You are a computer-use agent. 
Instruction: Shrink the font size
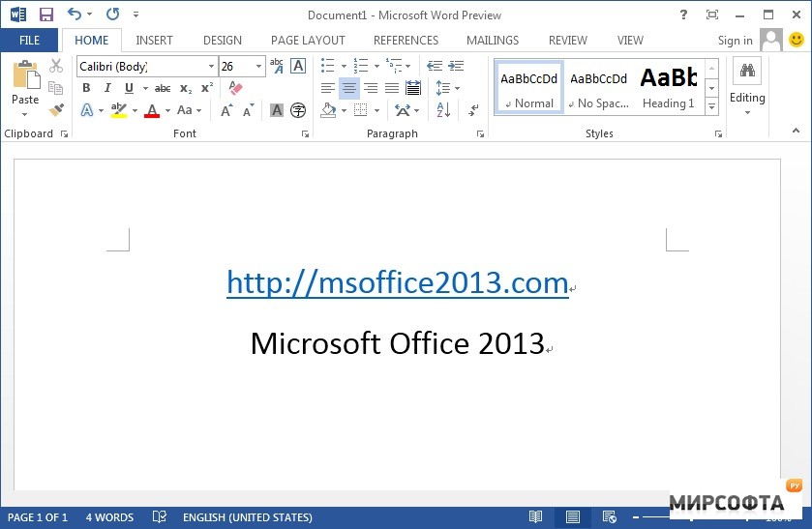(x=249, y=110)
